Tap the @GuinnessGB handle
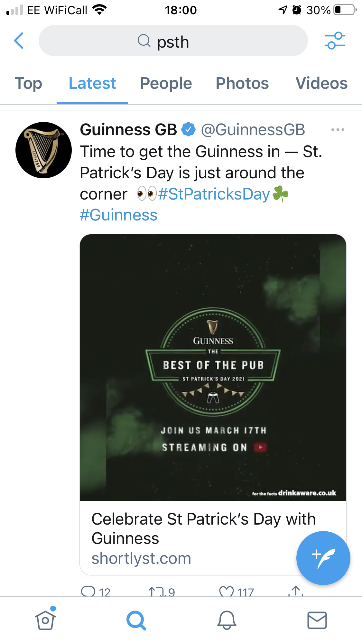Image resolution: width=362 pixels, height=644 pixels. point(253,130)
